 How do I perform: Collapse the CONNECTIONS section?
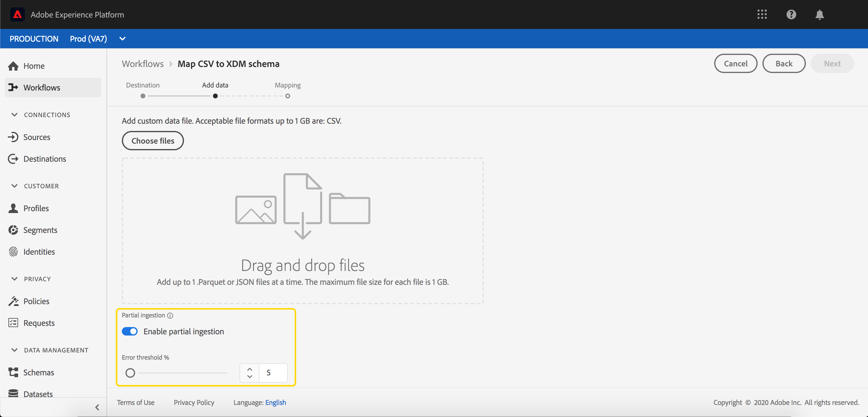(x=14, y=115)
